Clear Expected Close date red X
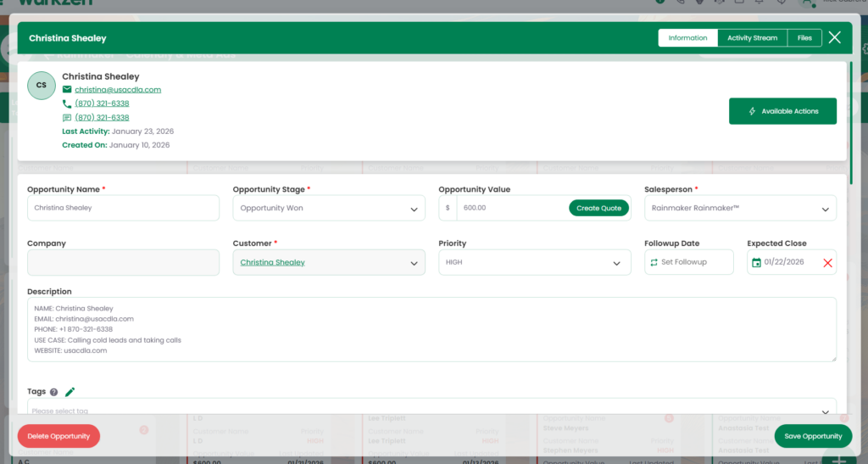 click(x=827, y=263)
